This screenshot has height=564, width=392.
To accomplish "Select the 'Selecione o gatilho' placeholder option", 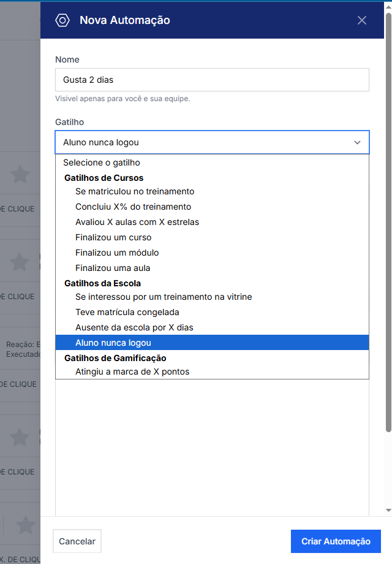I will click(102, 162).
